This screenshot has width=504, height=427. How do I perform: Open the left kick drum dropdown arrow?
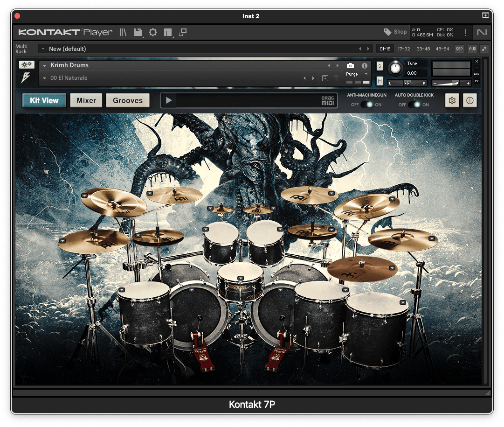pyautogui.click(x=192, y=290)
